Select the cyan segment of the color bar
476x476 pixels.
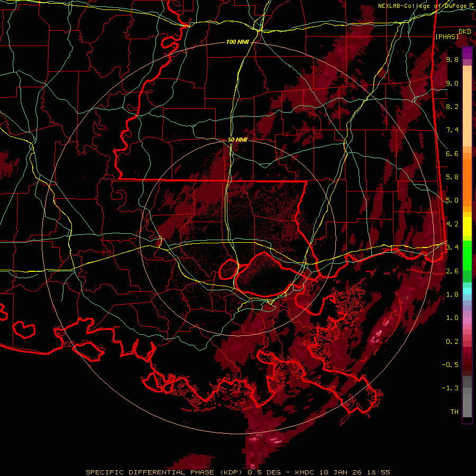[x=467, y=291]
